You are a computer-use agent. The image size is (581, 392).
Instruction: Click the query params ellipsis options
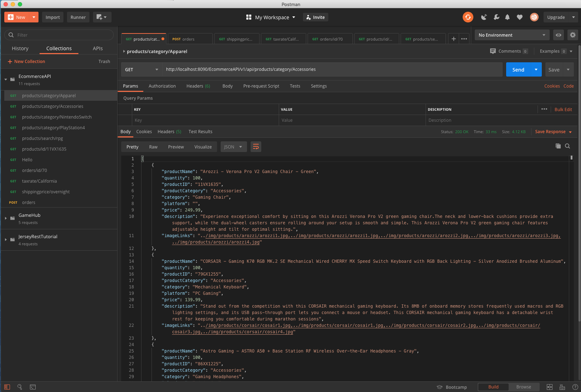tap(544, 109)
